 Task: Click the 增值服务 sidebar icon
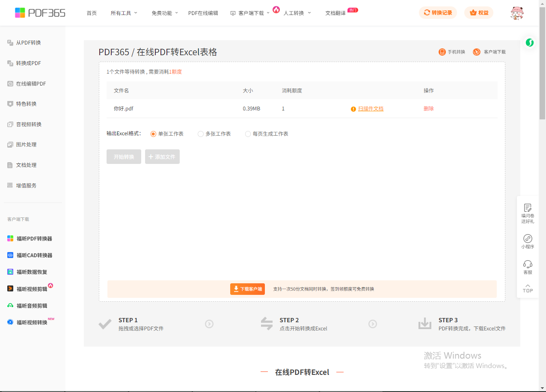[10, 186]
